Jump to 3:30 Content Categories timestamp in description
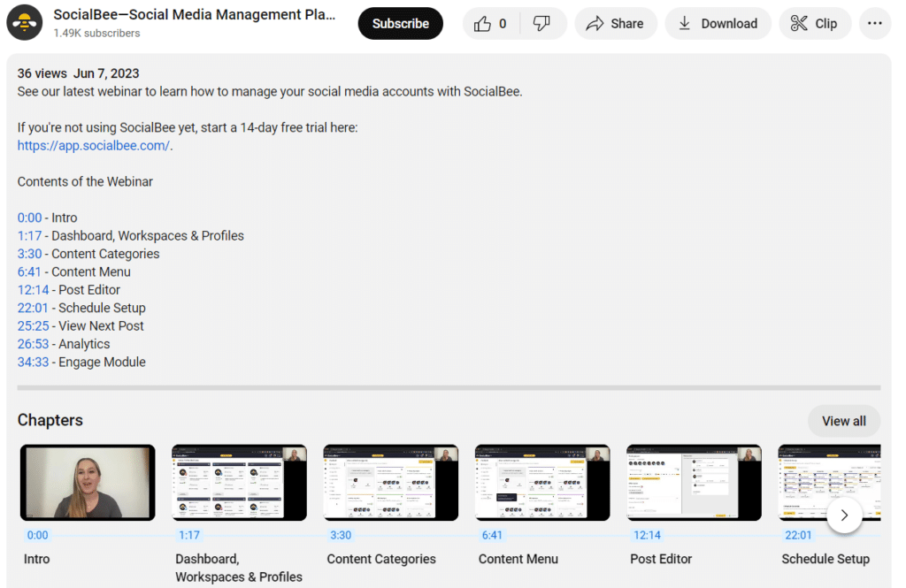The image size is (906, 588). 29,254
